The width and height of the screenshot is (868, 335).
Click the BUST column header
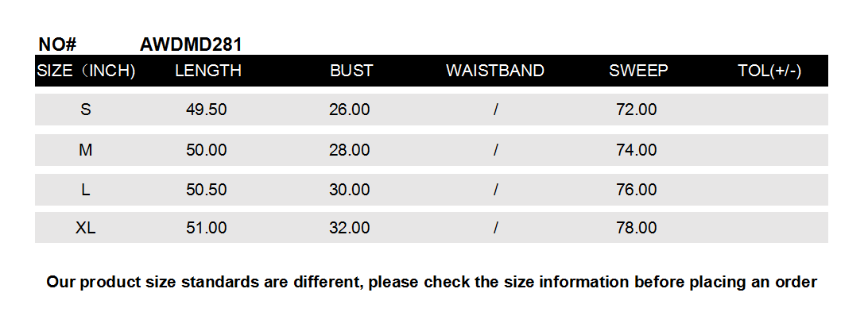[x=351, y=71]
